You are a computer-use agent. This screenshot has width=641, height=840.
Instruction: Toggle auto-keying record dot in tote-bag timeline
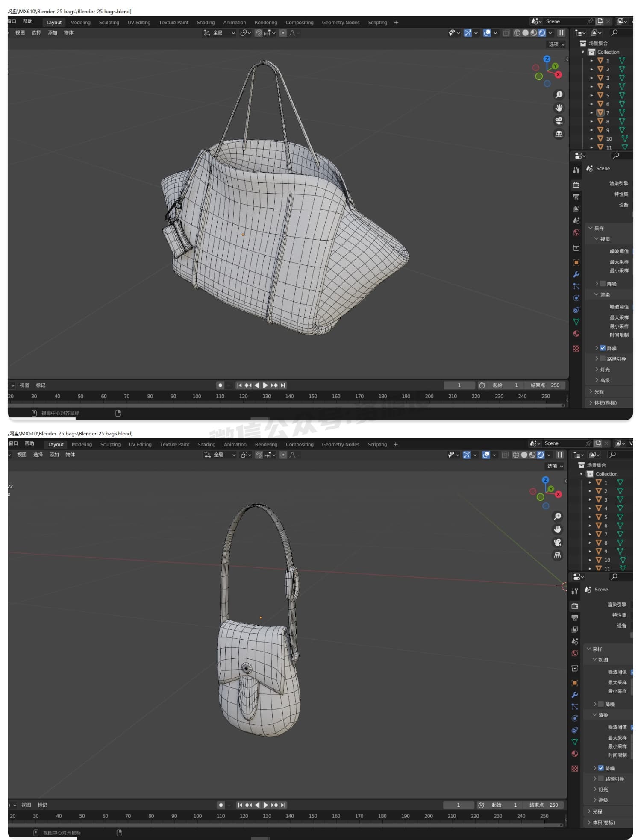point(220,385)
